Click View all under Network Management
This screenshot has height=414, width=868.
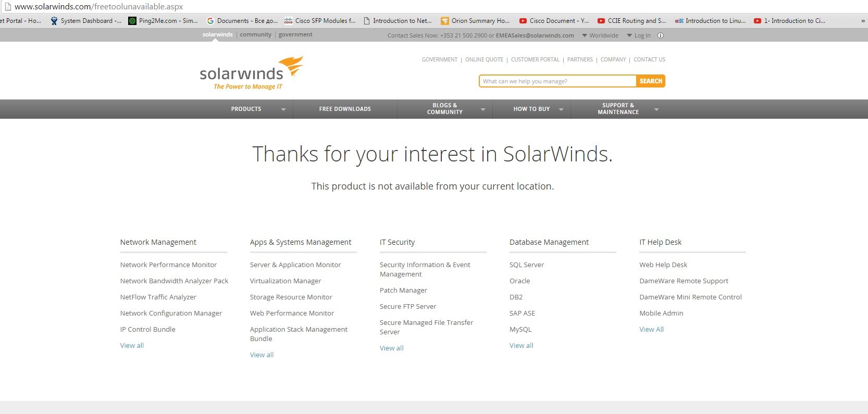click(132, 345)
